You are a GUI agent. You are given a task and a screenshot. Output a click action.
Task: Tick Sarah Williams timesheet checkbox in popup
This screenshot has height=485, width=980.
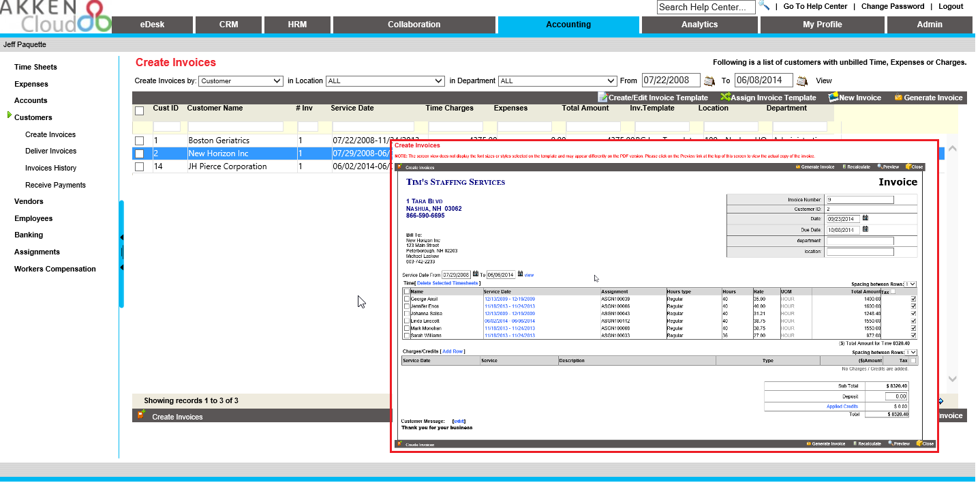click(407, 336)
